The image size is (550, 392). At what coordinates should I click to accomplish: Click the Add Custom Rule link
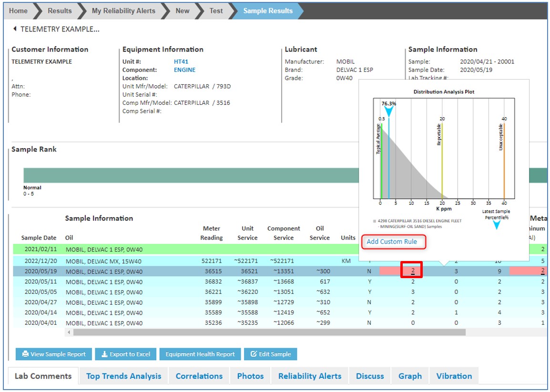[392, 241]
